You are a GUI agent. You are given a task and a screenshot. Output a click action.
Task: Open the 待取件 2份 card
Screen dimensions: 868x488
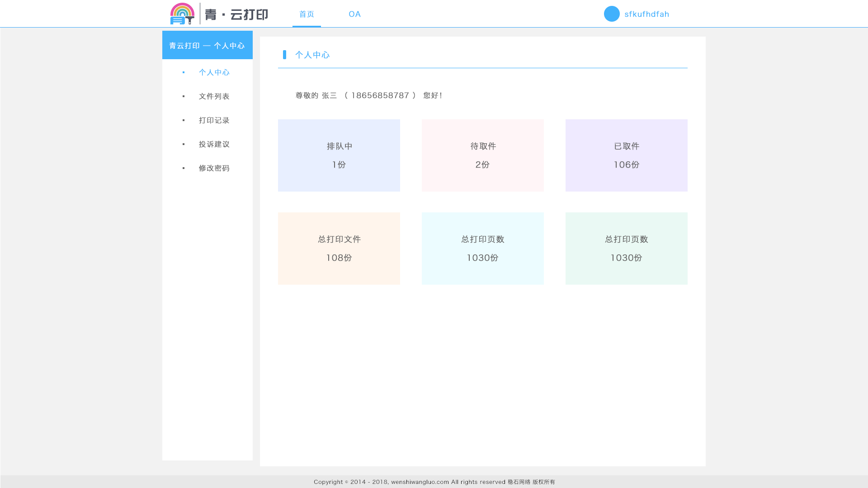pyautogui.click(x=482, y=155)
